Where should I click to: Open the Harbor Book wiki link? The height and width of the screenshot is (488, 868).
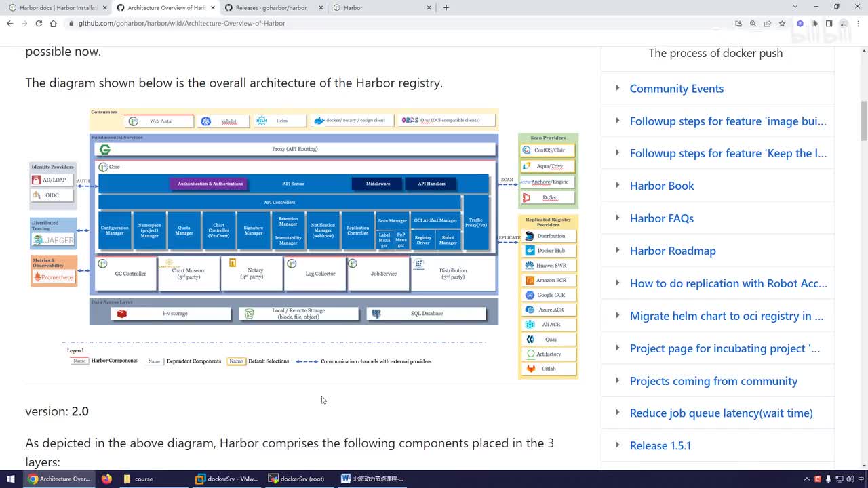(x=662, y=186)
